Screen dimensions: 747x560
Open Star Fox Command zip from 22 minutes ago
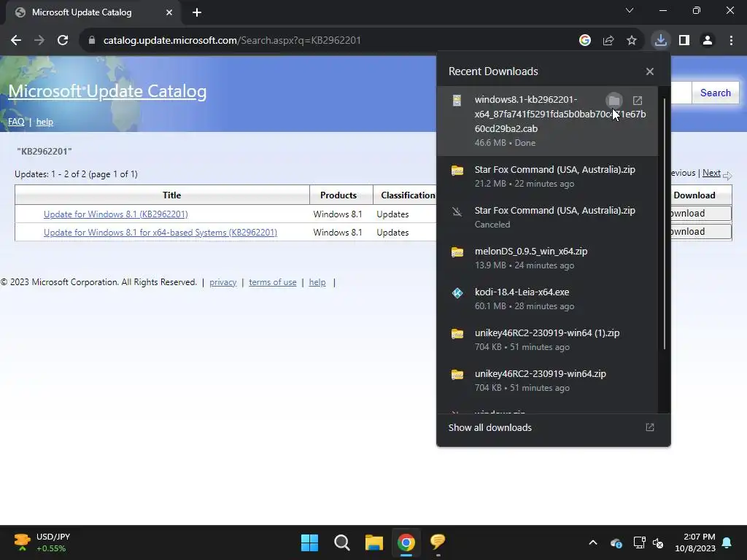pos(547,176)
